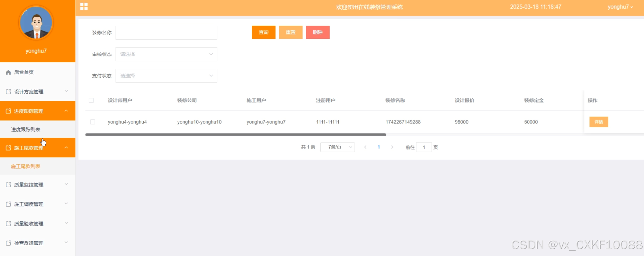Screen dimensions: 644x256
Task: Click the 1111-11111 table cell
Action: (328, 122)
